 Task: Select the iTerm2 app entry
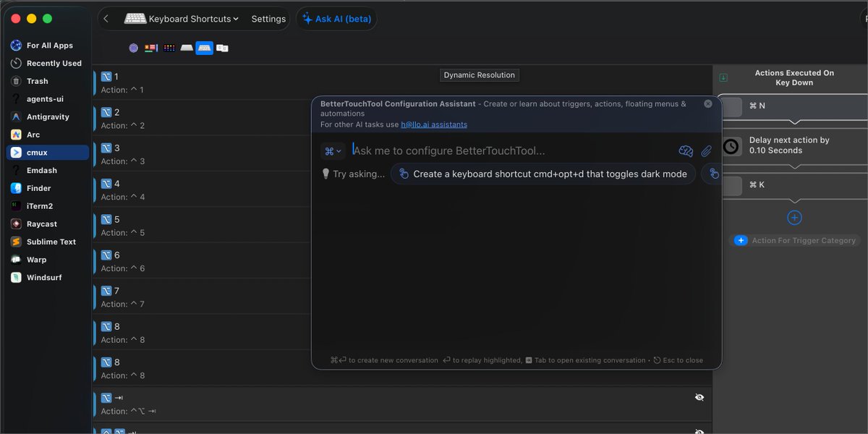pyautogui.click(x=48, y=206)
